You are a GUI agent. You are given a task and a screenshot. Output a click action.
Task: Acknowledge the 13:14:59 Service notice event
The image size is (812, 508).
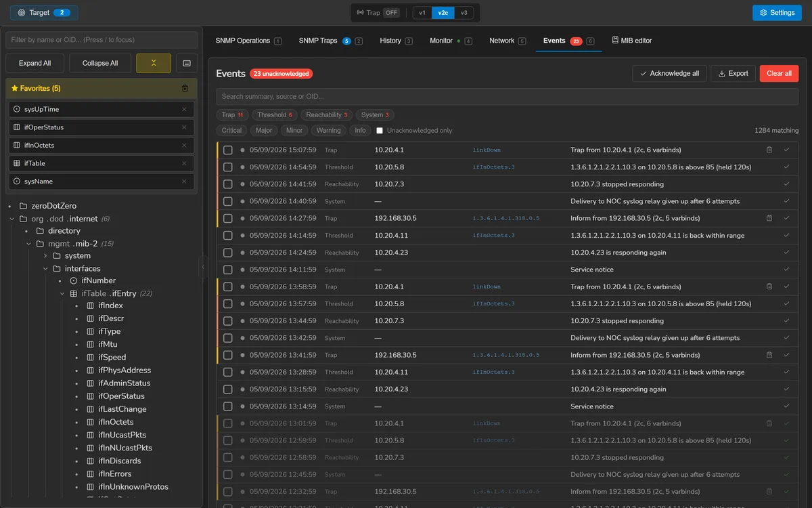pos(786,406)
